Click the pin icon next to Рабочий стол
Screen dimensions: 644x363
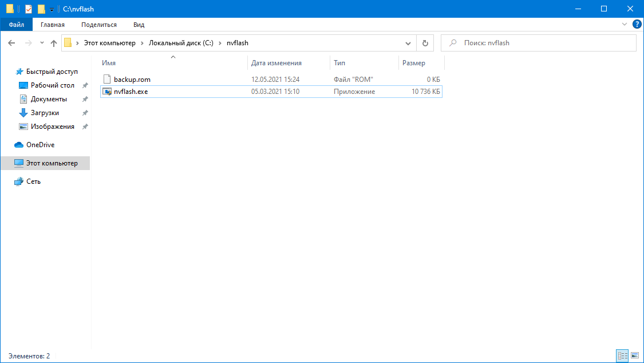pyautogui.click(x=85, y=85)
